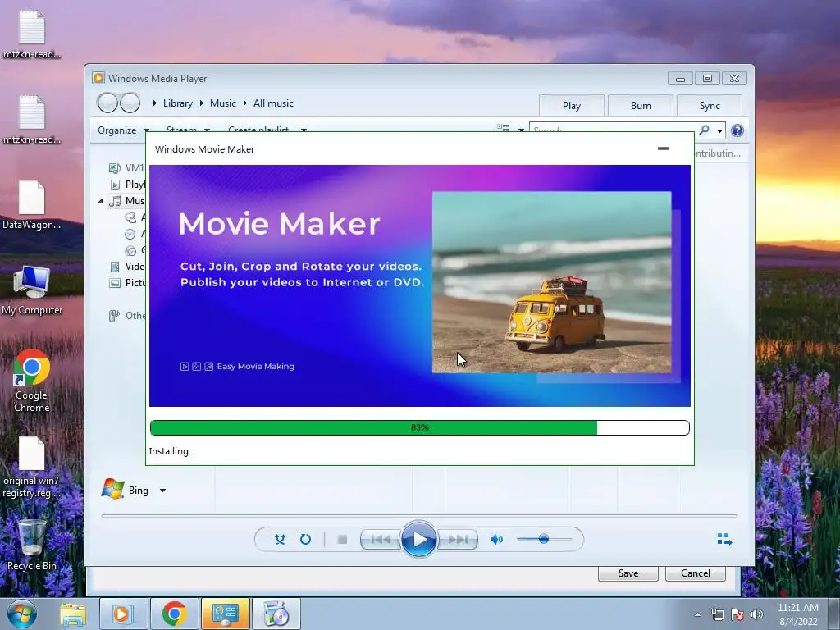Click the Movie Maker install progress bar
Screen dimensions: 840x630
point(419,427)
